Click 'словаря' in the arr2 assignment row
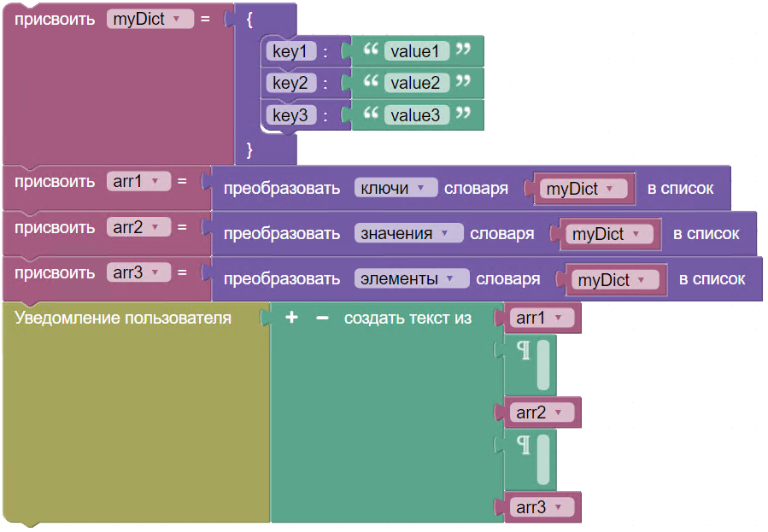Screen dimensions: 768x532 [x=502, y=234]
